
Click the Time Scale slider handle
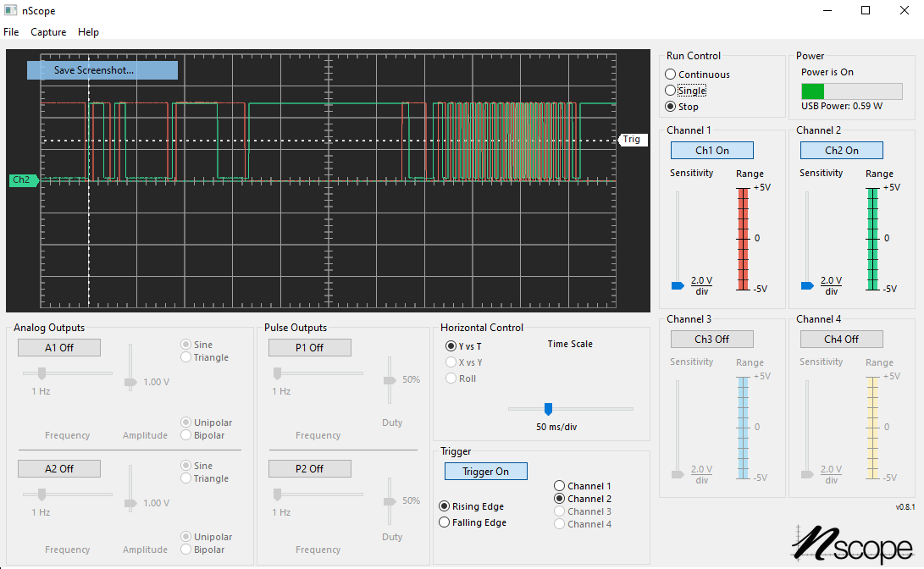[548, 408]
